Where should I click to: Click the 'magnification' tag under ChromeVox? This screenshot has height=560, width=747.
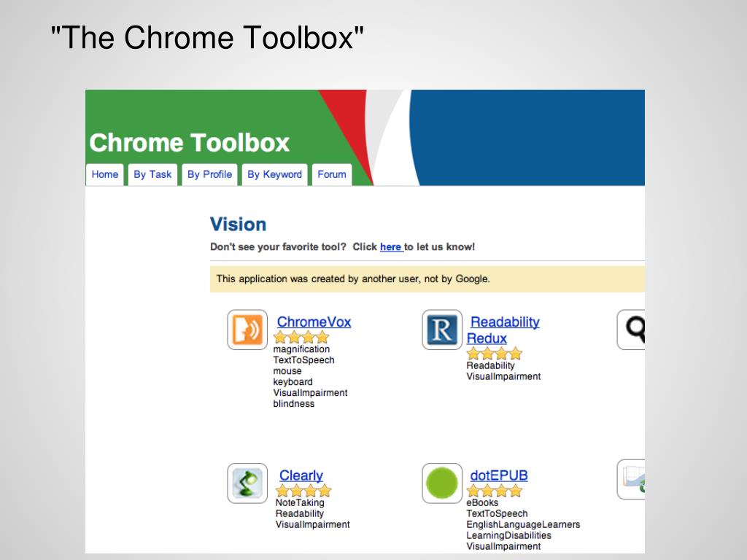pos(301,349)
